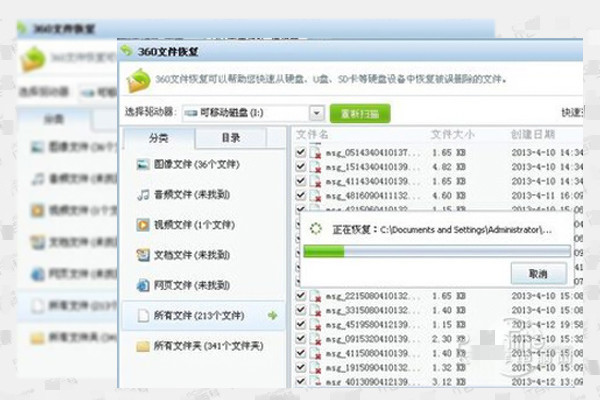Click the 可移动磁盘 (I:) drive combo box
This screenshot has height=400, width=600.
(253, 113)
